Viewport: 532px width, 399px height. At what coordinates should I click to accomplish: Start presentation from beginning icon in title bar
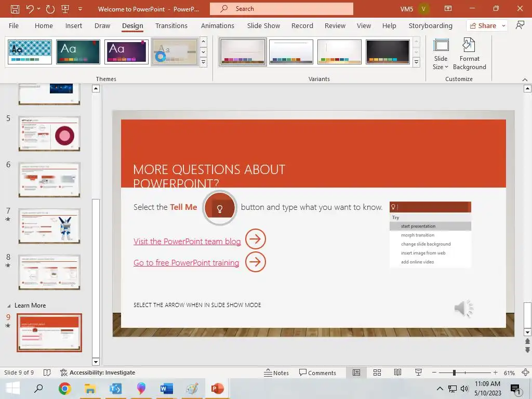pyautogui.click(x=65, y=9)
